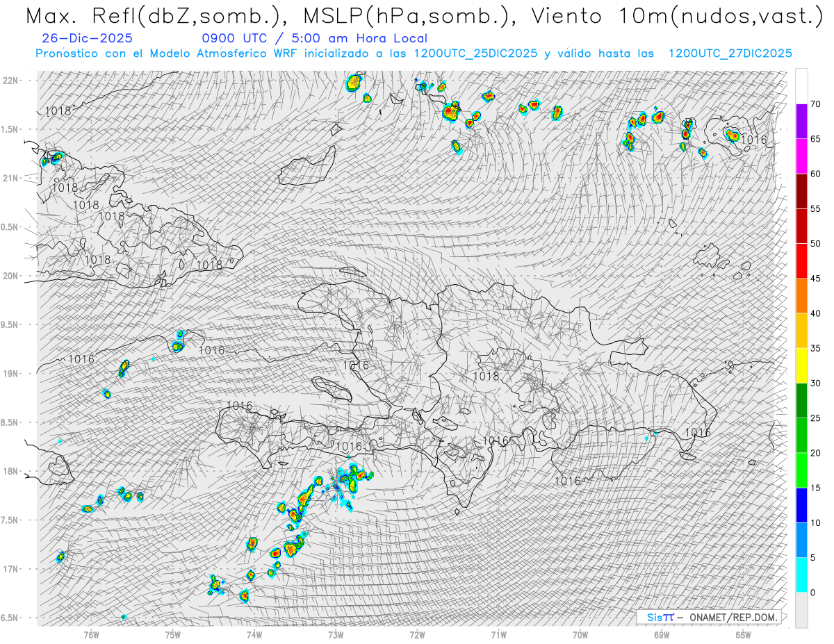Click the 'SisTT - ONAMET/REP.DOM.' logo box
The image size is (834, 644).
(x=708, y=617)
